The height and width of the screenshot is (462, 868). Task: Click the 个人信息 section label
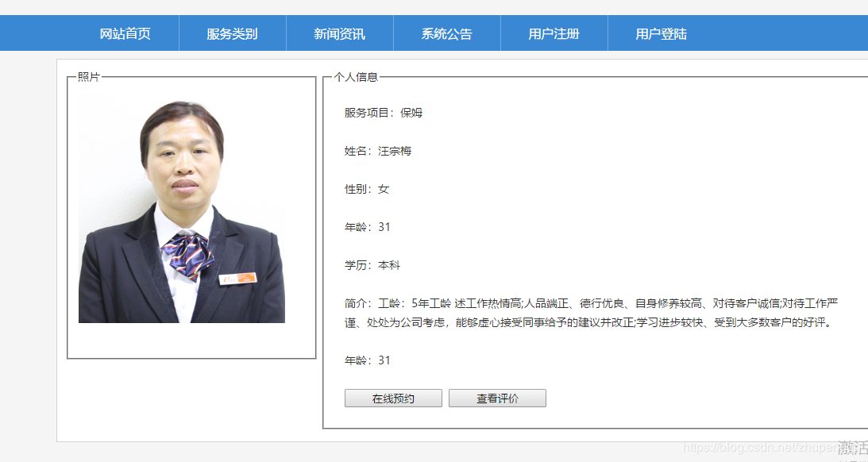click(356, 78)
